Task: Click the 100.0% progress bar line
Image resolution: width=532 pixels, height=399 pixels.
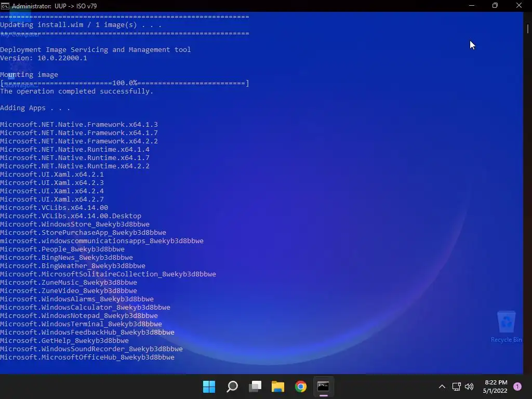Action: coord(125,83)
